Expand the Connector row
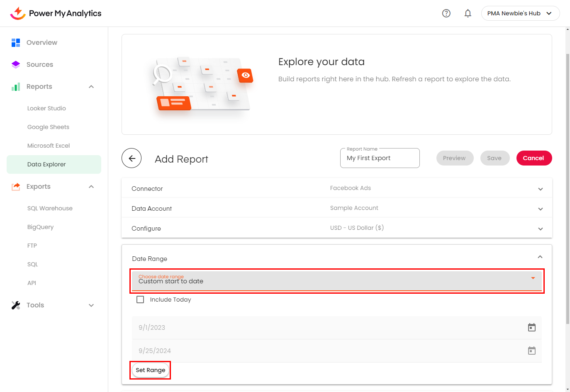The image size is (570, 392). tap(540, 189)
